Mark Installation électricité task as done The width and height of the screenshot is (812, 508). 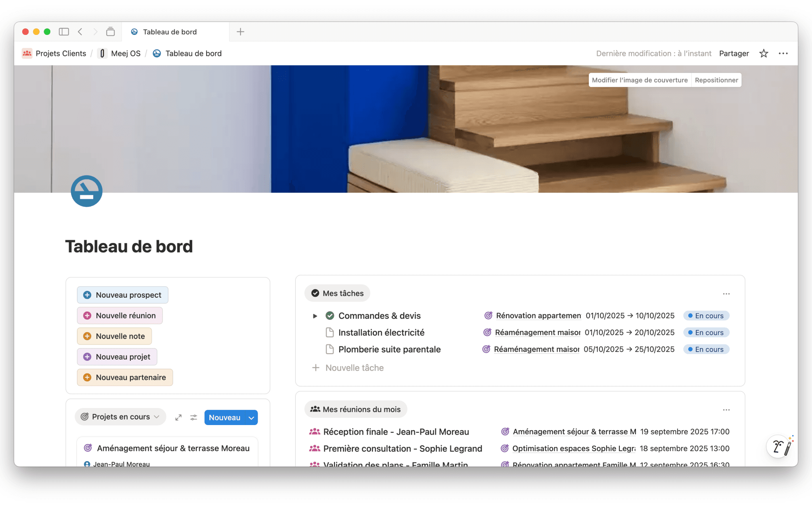point(330,332)
